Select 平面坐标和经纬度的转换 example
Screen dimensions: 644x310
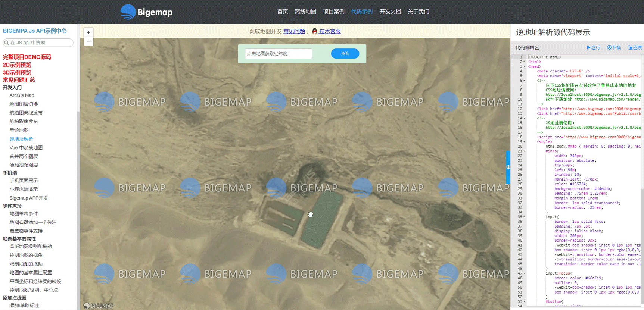(x=35, y=282)
